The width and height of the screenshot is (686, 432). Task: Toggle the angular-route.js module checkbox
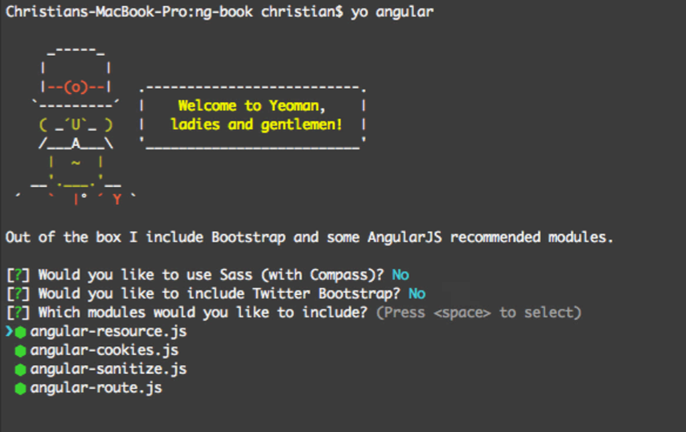pyautogui.click(x=20, y=389)
